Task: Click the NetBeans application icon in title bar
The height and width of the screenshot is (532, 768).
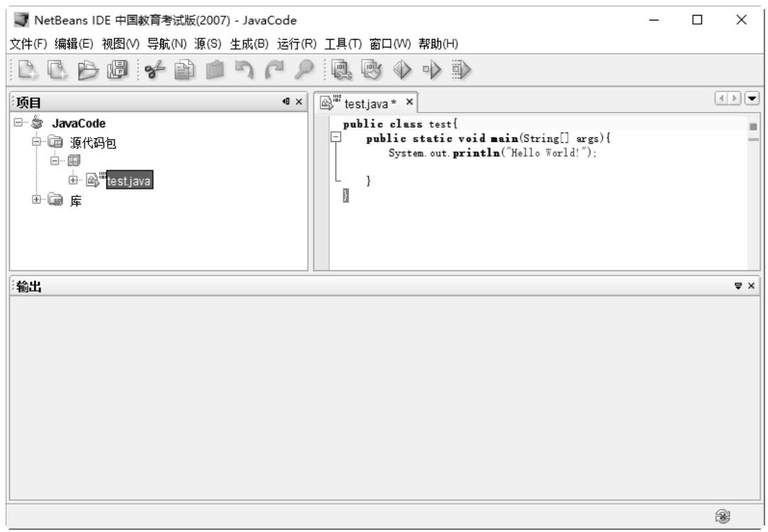Action: point(21,20)
